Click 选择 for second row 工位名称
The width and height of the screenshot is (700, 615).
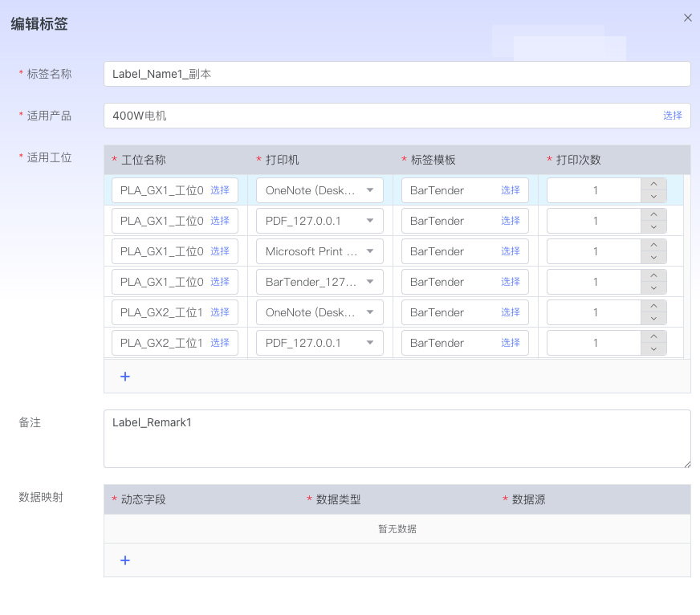pyautogui.click(x=220, y=221)
